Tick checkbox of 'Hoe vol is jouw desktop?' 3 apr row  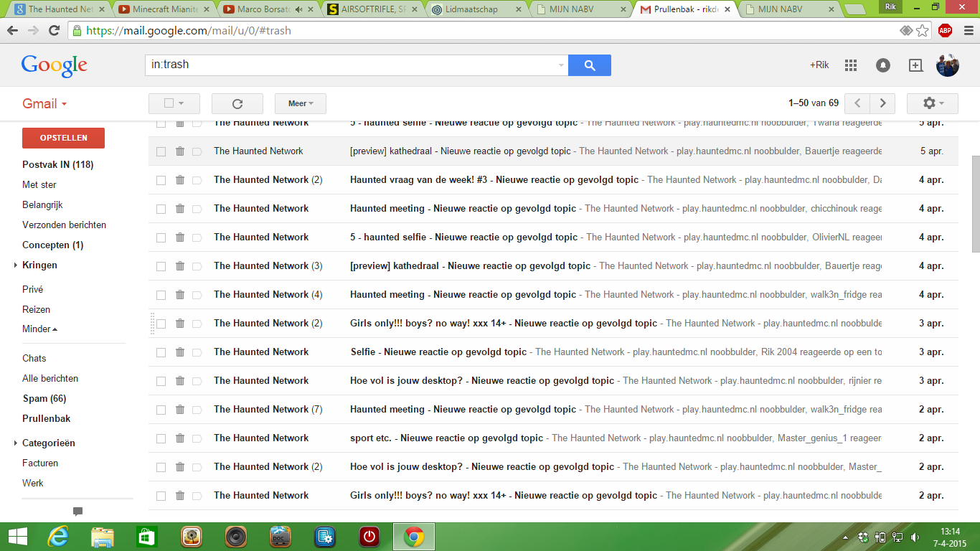click(x=161, y=381)
